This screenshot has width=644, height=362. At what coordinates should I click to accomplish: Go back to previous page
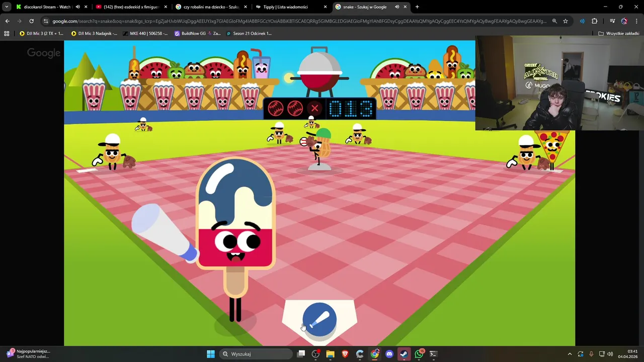[7, 21]
